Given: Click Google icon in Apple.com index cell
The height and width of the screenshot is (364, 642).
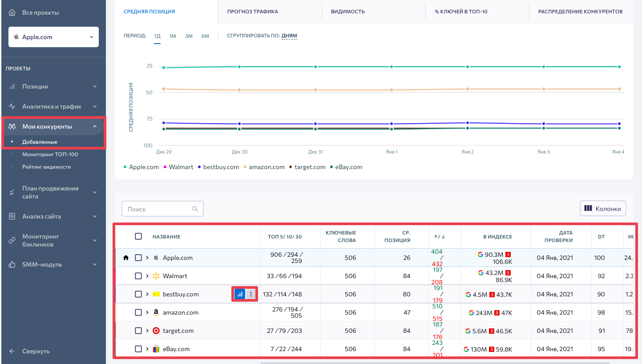Looking at the screenshot, I should (480, 255).
